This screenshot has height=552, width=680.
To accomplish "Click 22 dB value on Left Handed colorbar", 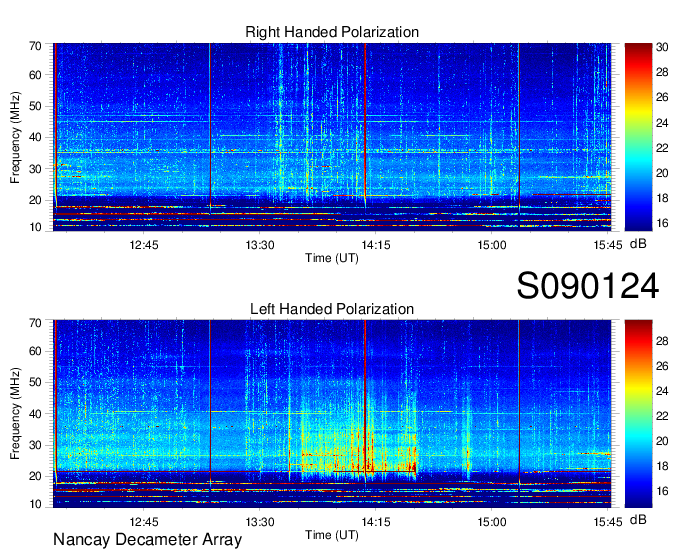I will [662, 416].
